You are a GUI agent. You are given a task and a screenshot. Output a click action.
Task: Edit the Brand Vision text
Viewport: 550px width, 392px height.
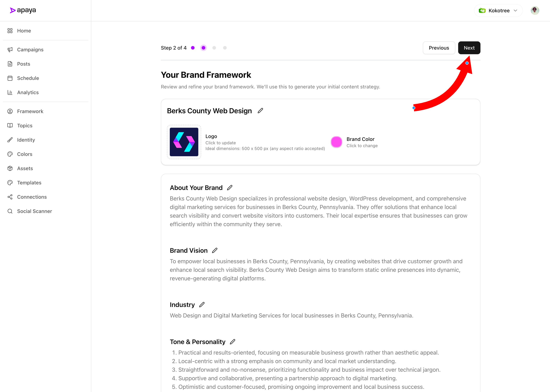(214, 250)
